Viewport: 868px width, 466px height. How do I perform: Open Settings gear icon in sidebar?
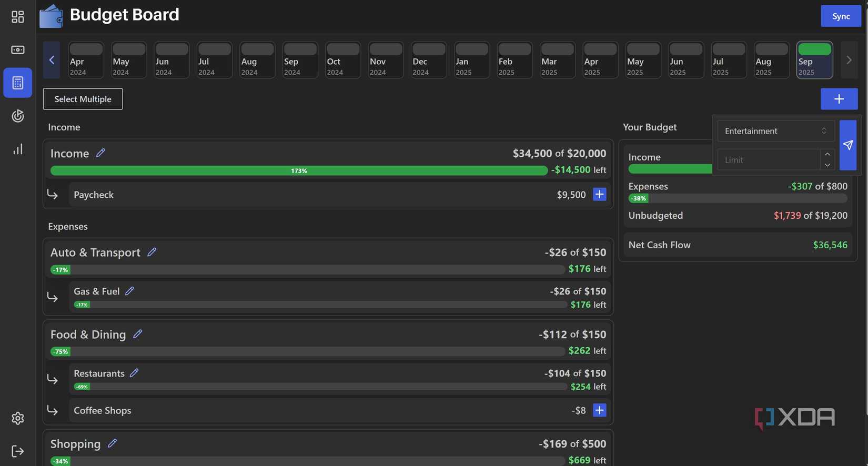pyautogui.click(x=17, y=418)
